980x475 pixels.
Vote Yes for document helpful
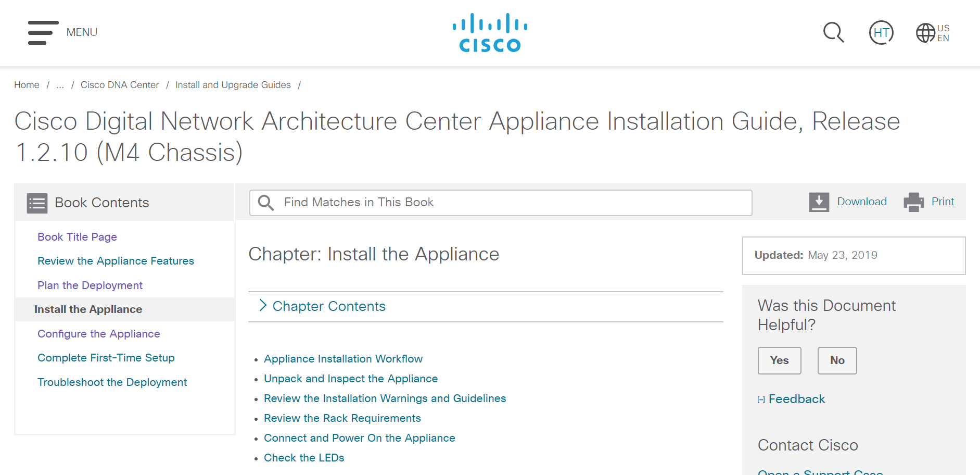pyautogui.click(x=779, y=360)
